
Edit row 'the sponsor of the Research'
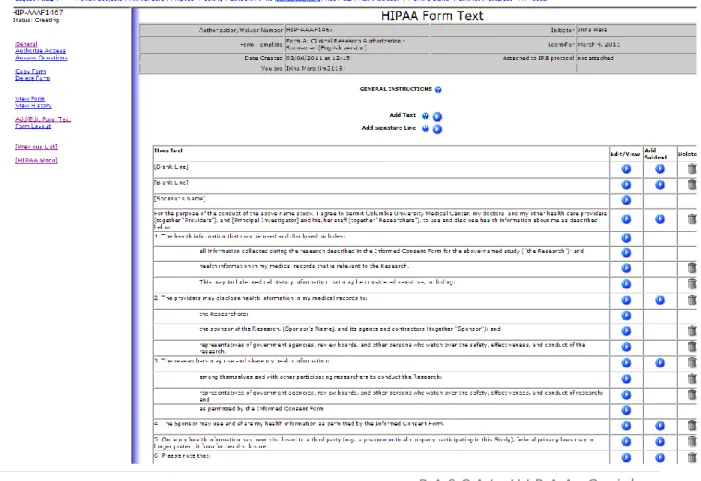pos(626,331)
